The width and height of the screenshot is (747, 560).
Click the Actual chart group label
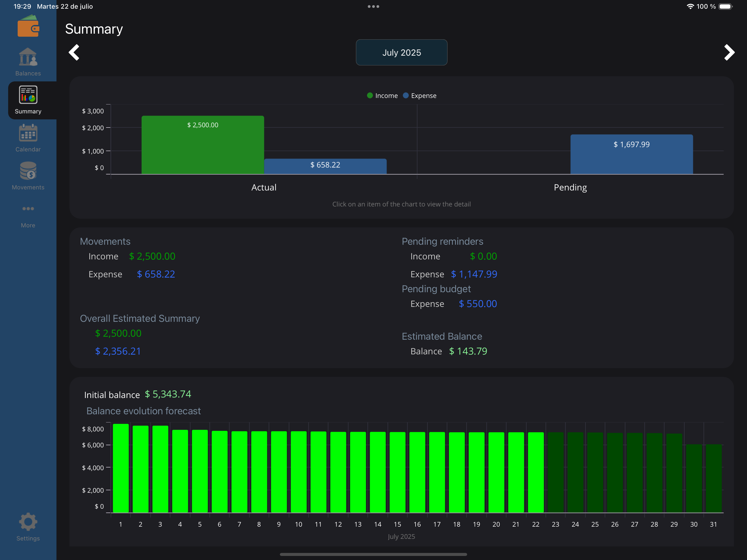pos(264,187)
